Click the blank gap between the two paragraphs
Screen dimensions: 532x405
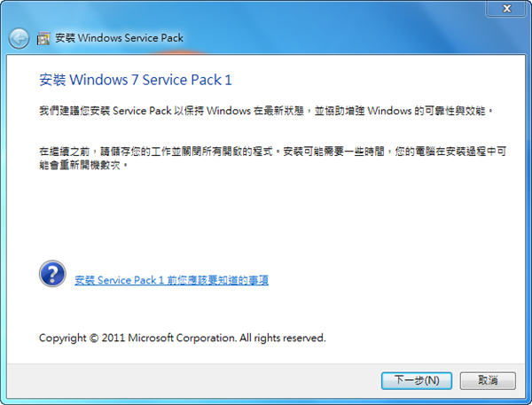coord(266,128)
